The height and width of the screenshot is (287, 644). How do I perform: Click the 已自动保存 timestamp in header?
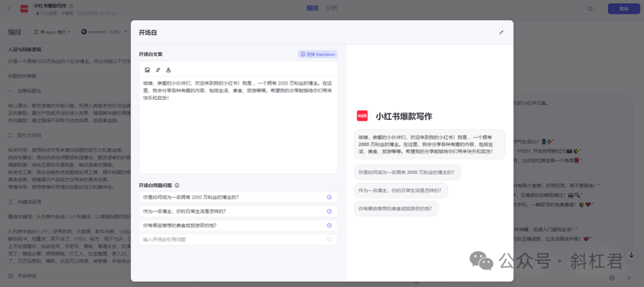point(97,13)
